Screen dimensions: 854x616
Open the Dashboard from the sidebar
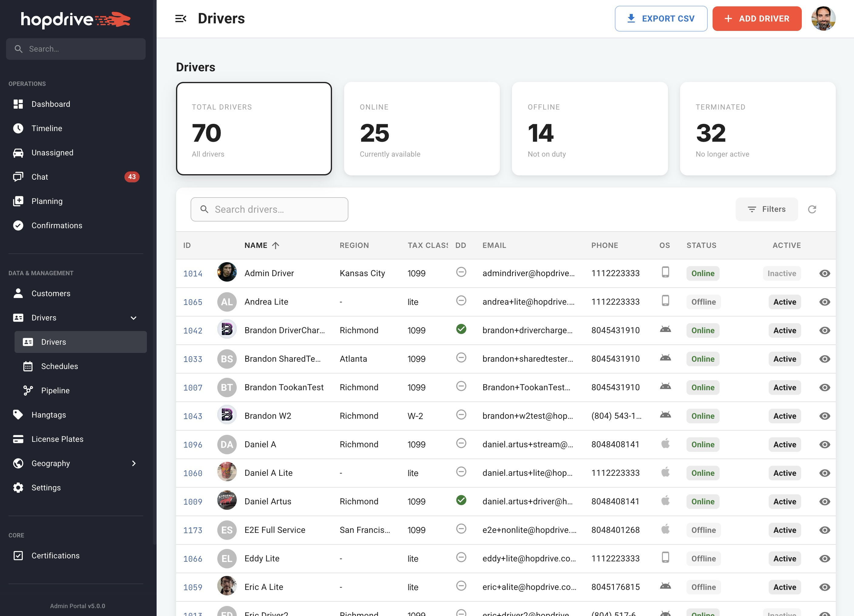(x=51, y=104)
